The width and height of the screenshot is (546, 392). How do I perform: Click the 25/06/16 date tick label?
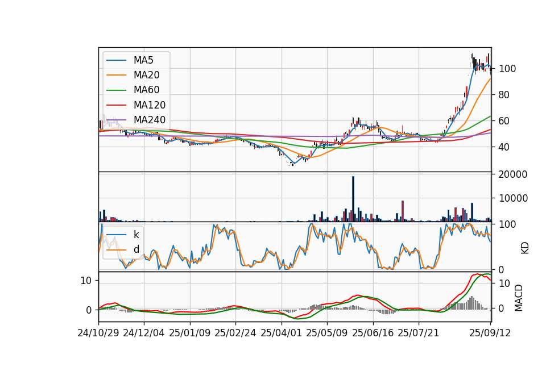(x=373, y=333)
